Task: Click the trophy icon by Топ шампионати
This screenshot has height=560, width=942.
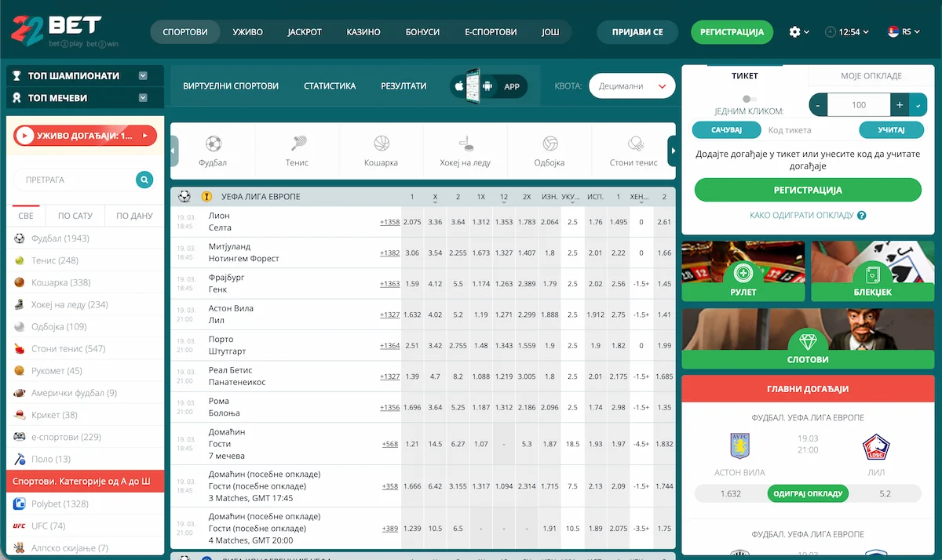Action: 17,76
